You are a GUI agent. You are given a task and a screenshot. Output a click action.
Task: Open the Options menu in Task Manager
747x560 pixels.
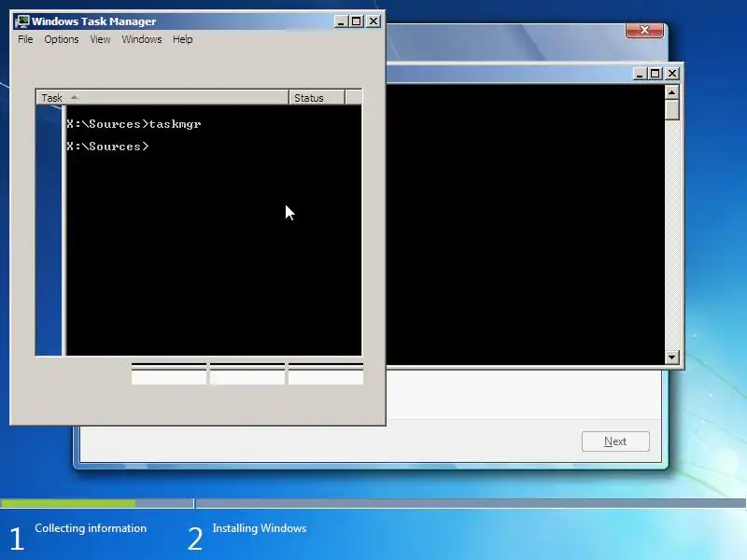[x=62, y=39]
